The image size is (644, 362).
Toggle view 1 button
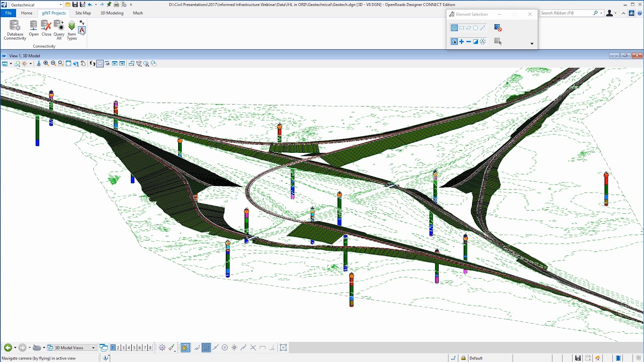tap(113, 347)
